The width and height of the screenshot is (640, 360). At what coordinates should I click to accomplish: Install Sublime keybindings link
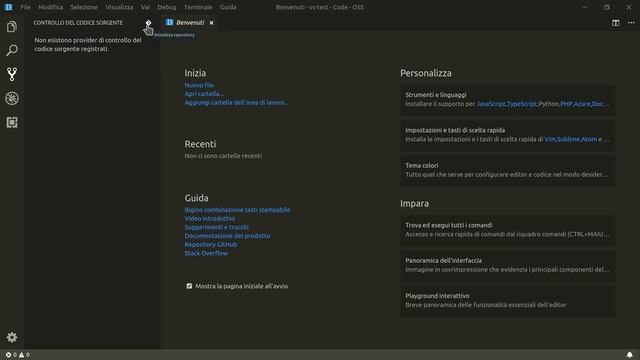(x=568, y=139)
